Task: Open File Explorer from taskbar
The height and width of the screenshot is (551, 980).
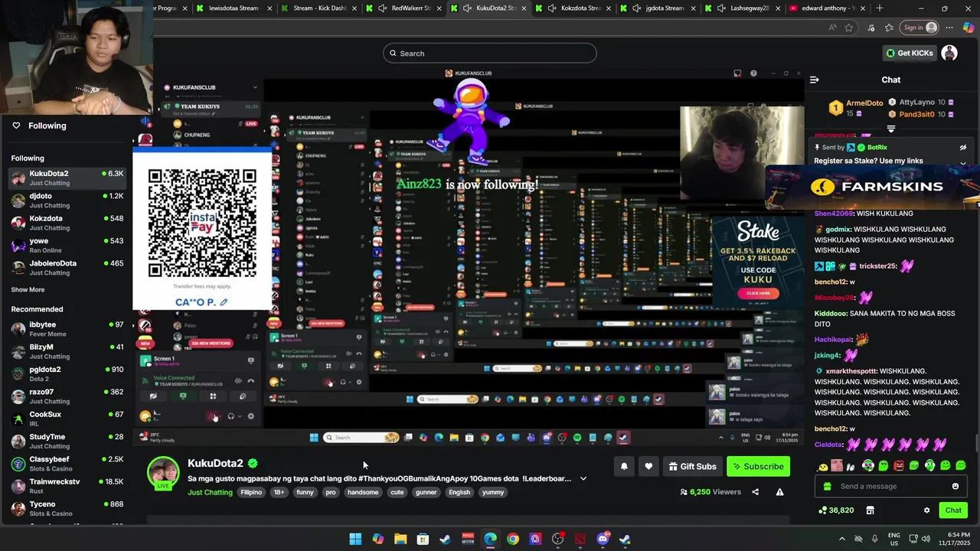Action: click(400, 539)
